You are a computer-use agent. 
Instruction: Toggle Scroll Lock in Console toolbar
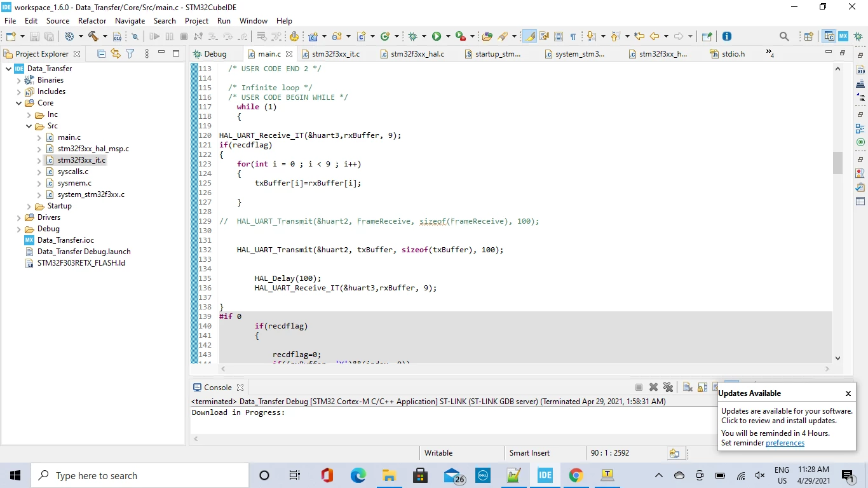702,387
